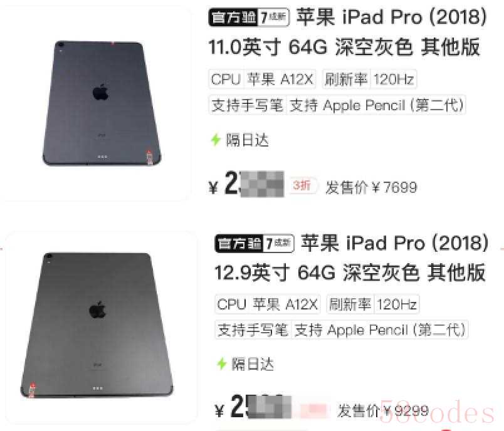Open the 12.9-inch iPad Pro product image

[97, 326]
